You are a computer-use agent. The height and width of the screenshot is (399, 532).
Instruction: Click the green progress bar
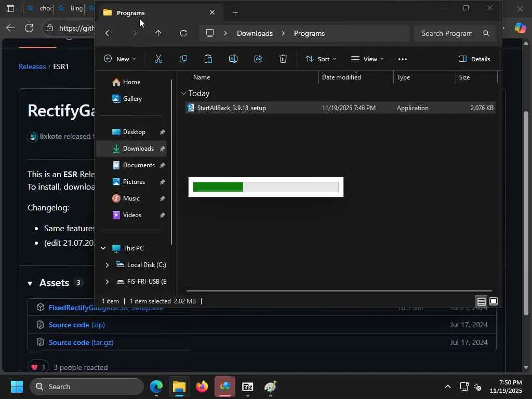(x=265, y=187)
